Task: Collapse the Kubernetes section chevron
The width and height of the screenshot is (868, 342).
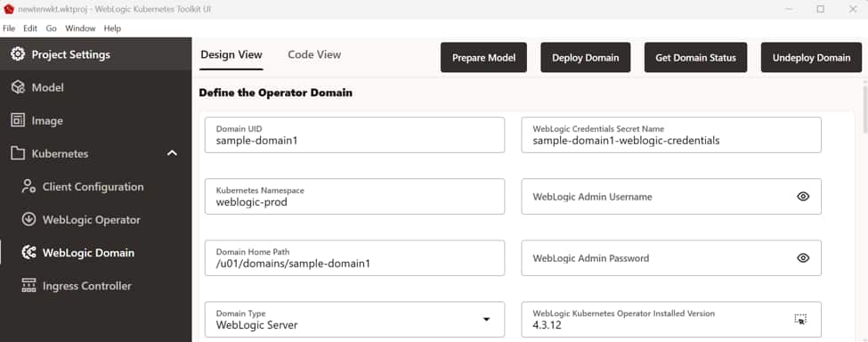Action: (x=172, y=153)
